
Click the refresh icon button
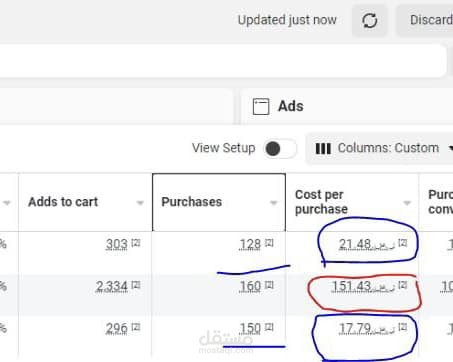(370, 21)
